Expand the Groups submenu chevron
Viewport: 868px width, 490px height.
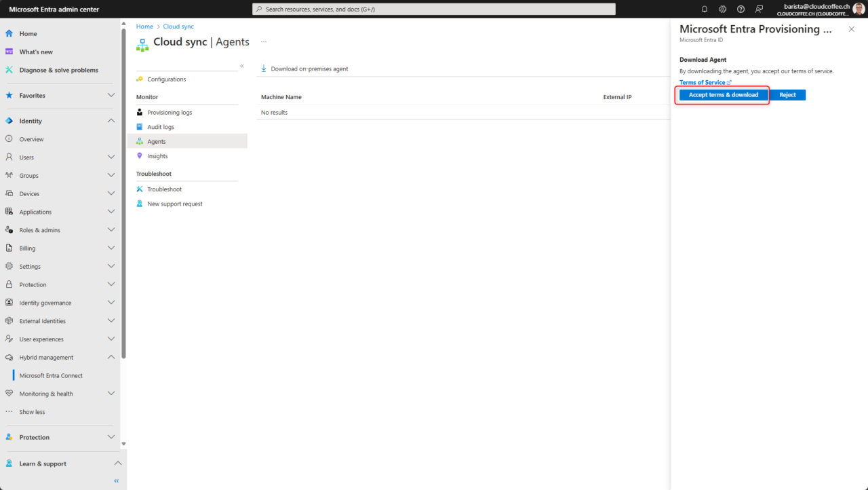click(x=111, y=175)
